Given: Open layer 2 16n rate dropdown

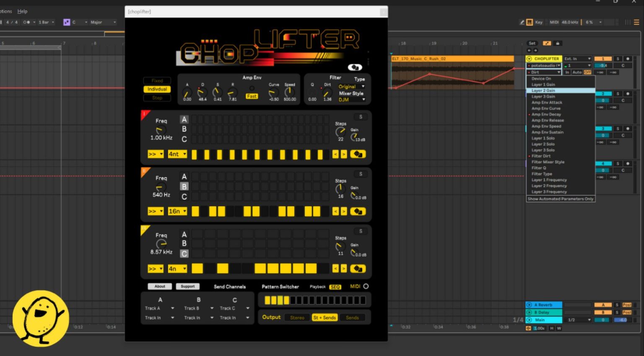Looking at the screenshot, I should [177, 212].
